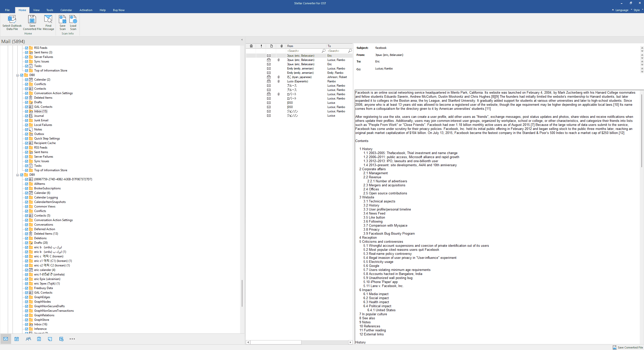Open the Calendar ribbon tab
The image size is (644, 350).
tap(66, 10)
